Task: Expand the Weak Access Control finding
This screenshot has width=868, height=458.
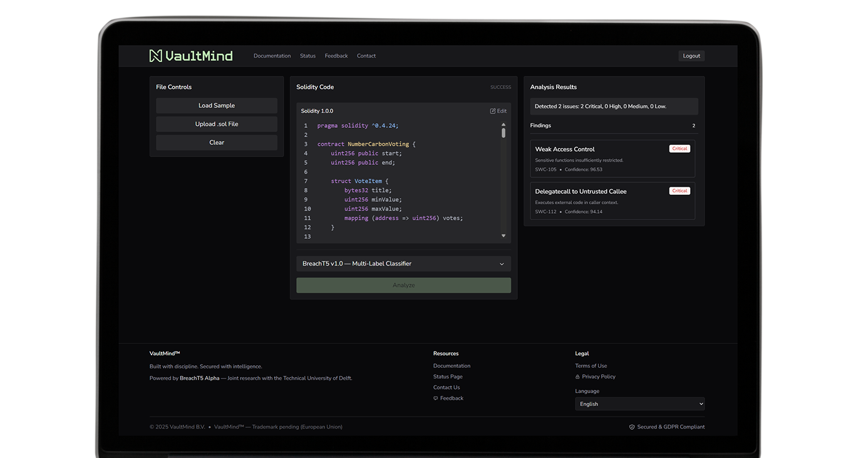Action: [x=612, y=159]
